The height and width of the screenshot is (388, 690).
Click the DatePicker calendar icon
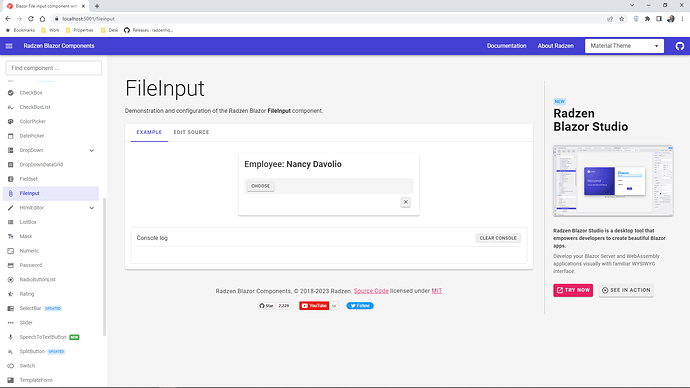coord(11,136)
